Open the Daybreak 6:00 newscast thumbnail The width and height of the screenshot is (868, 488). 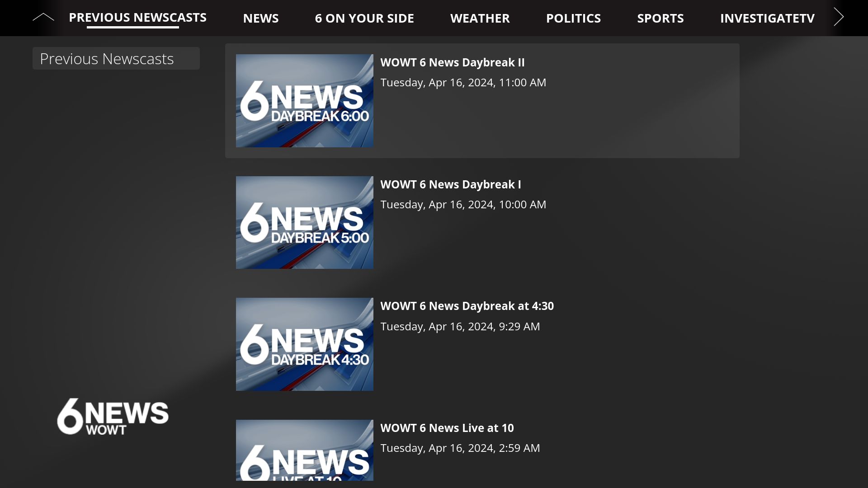(x=304, y=100)
